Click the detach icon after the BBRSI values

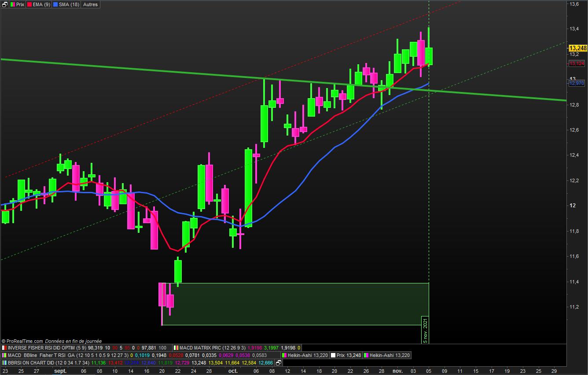tap(279, 363)
